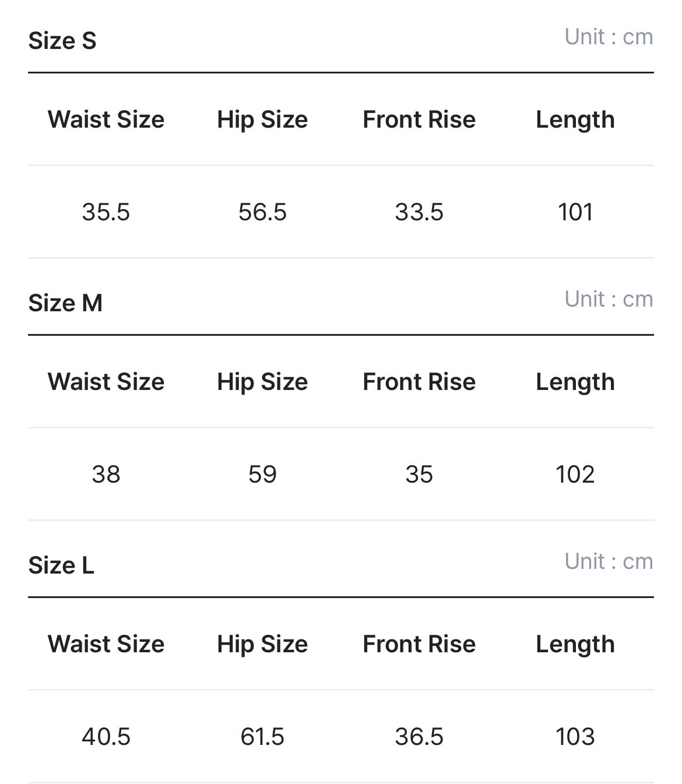Screen dimensions: 682x784
Task: Click the Size S heading
Action: click(x=62, y=41)
